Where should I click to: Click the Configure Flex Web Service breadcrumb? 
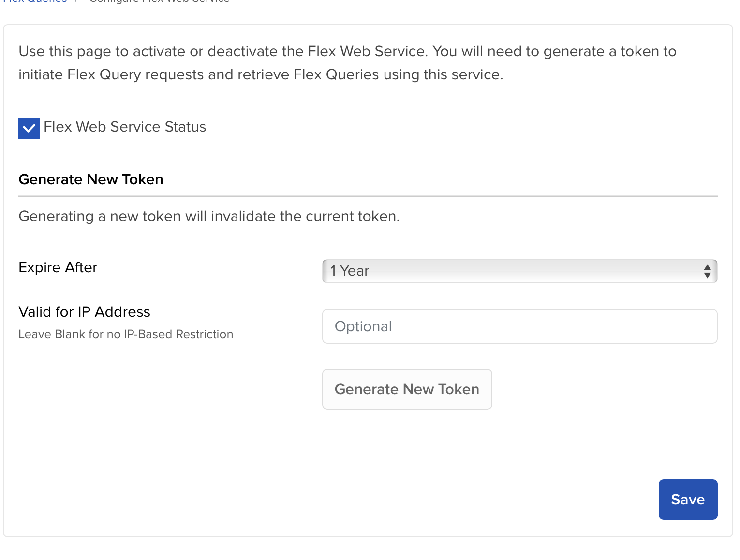pyautogui.click(x=159, y=2)
